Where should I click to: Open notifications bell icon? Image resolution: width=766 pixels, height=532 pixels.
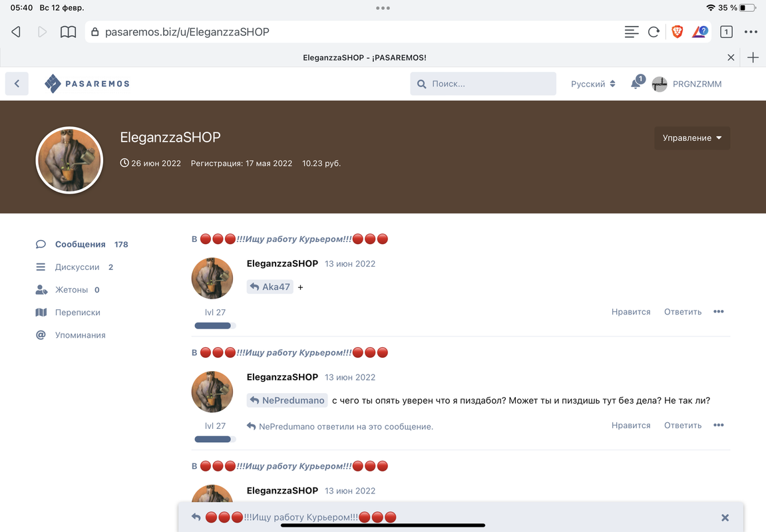[636, 83]
